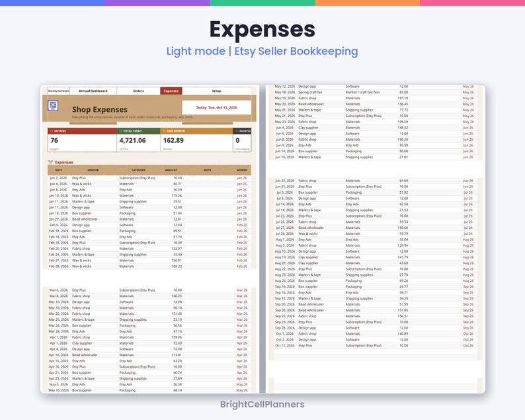
Task: Select the Spring craft fair vendor cell
Action: (x=310, y=92)
